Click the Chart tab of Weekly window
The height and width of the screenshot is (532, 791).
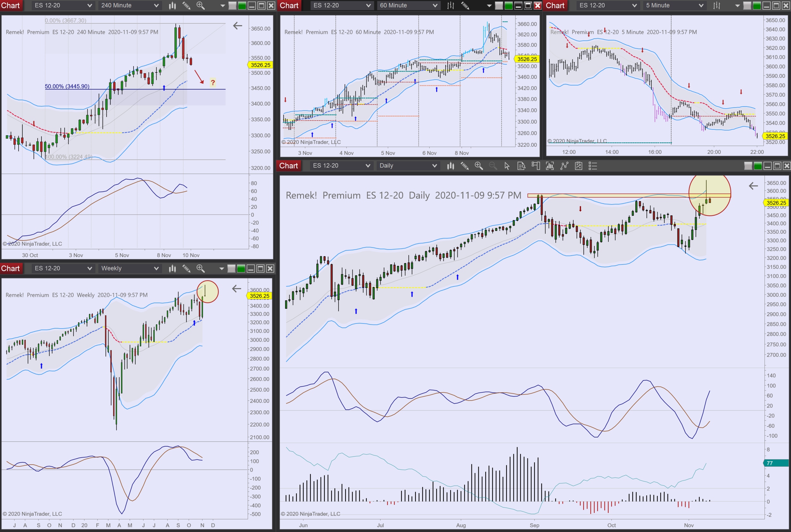coord(10,269)
